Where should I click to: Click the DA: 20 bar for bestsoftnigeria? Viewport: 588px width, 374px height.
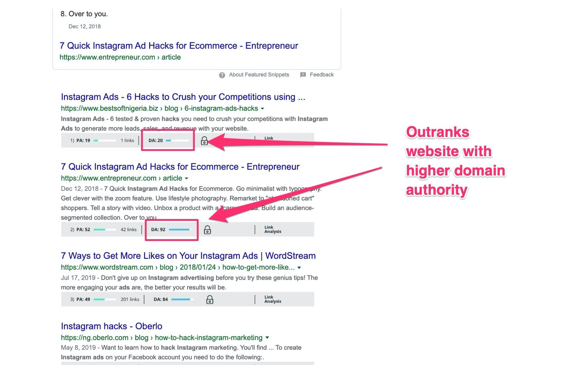(x=177, y=141)
